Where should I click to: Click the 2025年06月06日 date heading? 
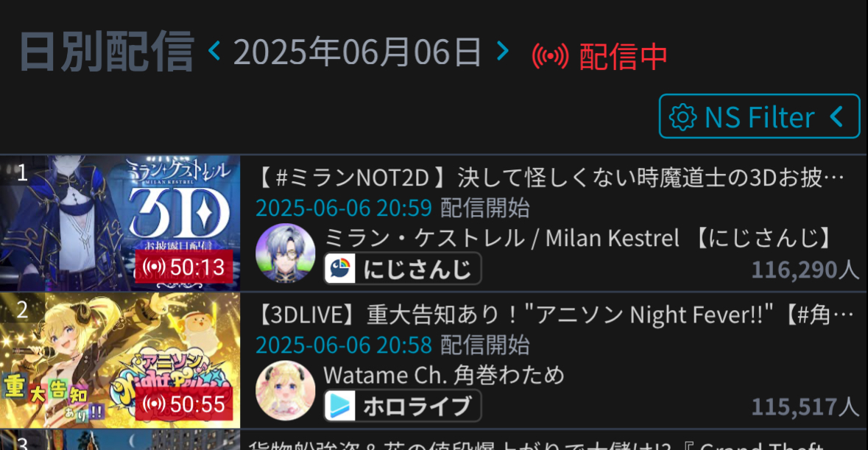[x=358, y=52]
